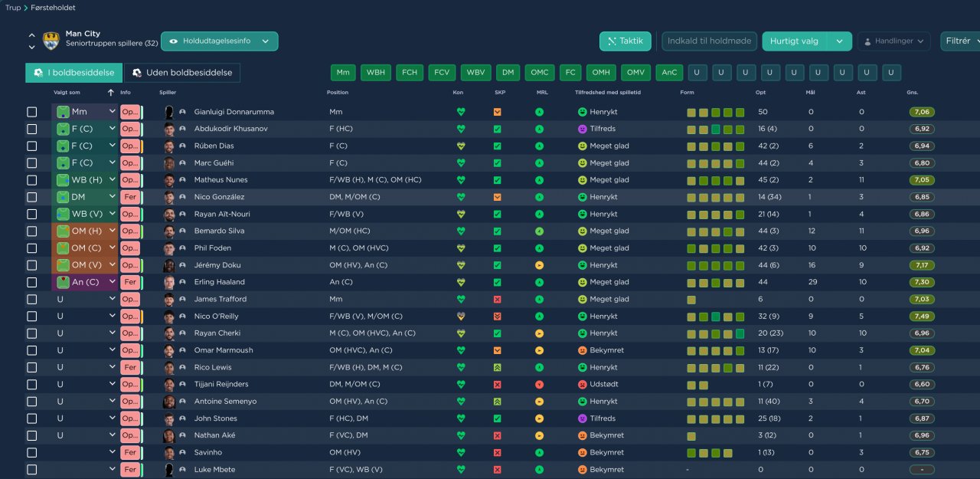Click Jérémy Doku's yellow MRL status icon

[540, 265]
